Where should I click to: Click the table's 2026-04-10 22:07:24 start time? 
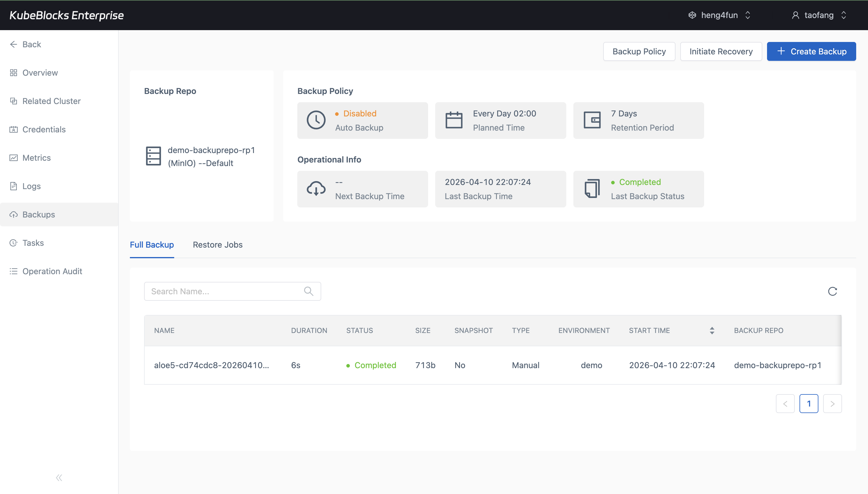pos(672,365)
